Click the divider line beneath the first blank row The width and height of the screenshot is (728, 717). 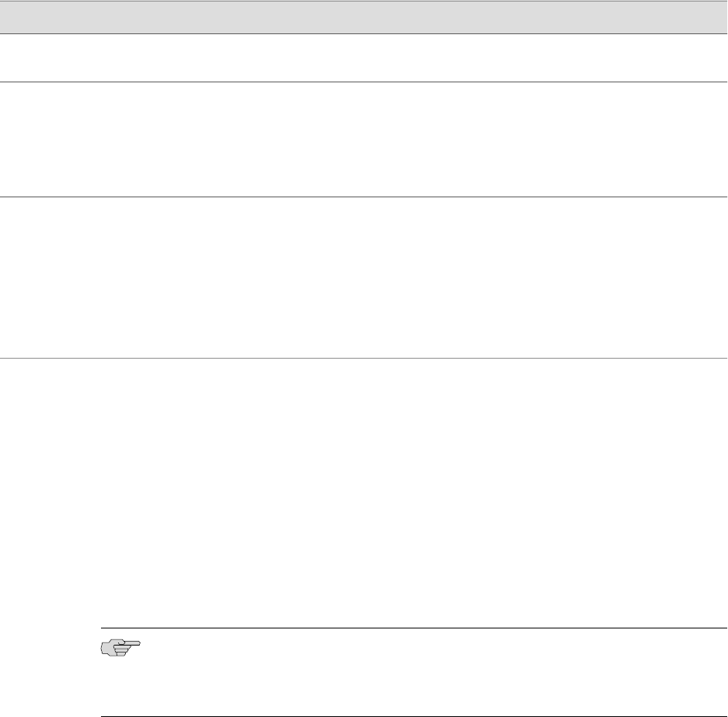[x=364, y=82]
